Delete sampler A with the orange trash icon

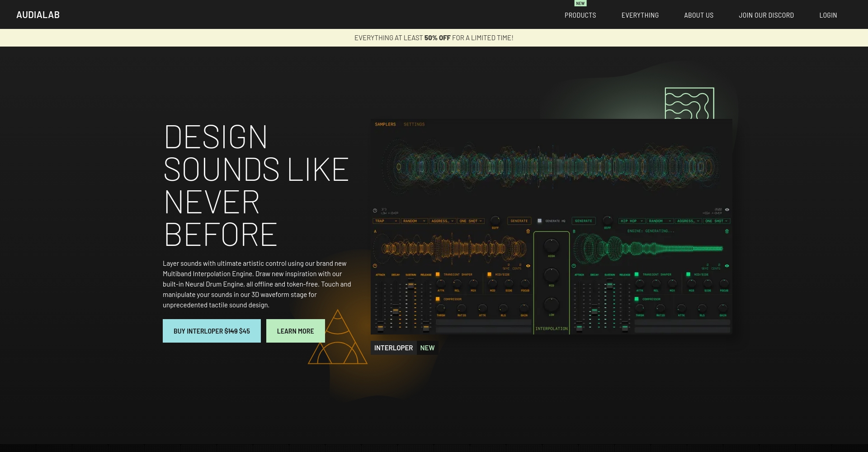click(x=528, y=231)
